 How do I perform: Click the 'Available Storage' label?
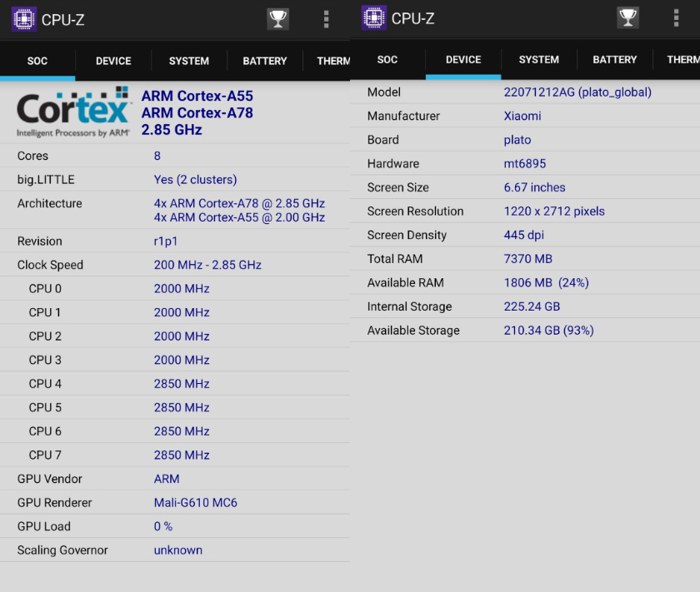click(413, 331)
